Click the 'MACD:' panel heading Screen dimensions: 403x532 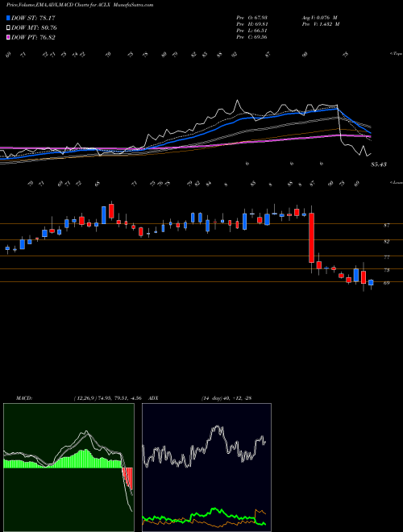[x=23, y=398]
